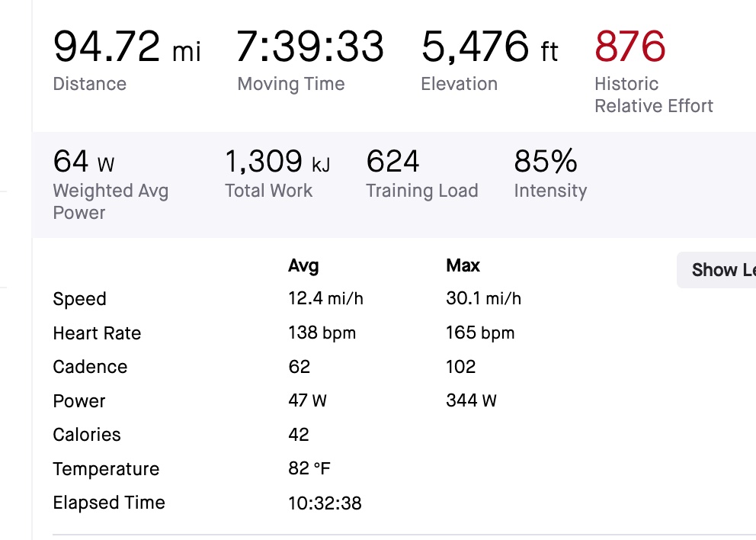This screenshot has width=756, height=540.
Task: Click the 5,476 ft elevation value
Action: coord(489,47)
